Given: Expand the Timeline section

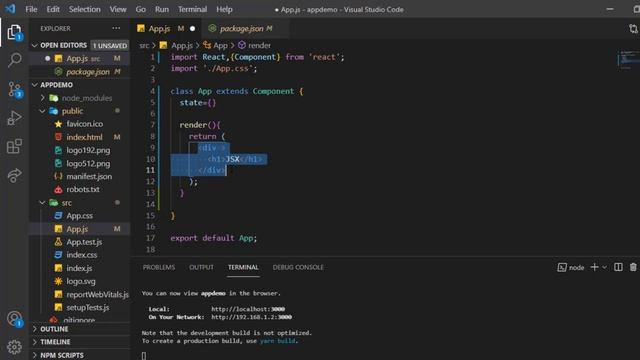Looking at the screenshot, I should click(80, 342).
